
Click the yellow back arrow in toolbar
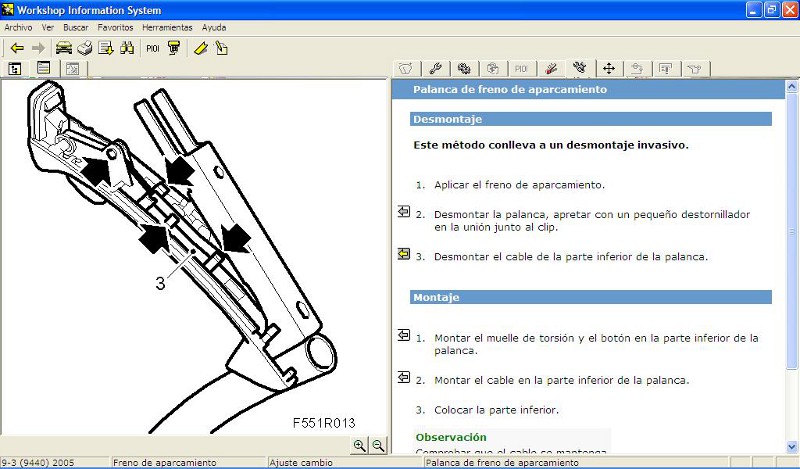point(17,48)
